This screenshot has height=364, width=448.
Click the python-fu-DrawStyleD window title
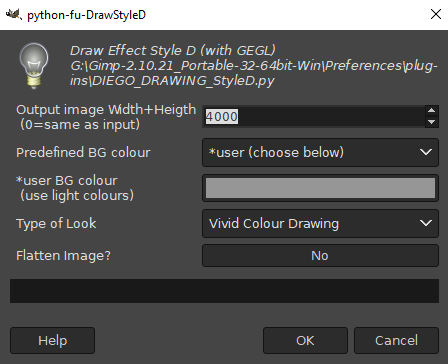tap(86, 15)
